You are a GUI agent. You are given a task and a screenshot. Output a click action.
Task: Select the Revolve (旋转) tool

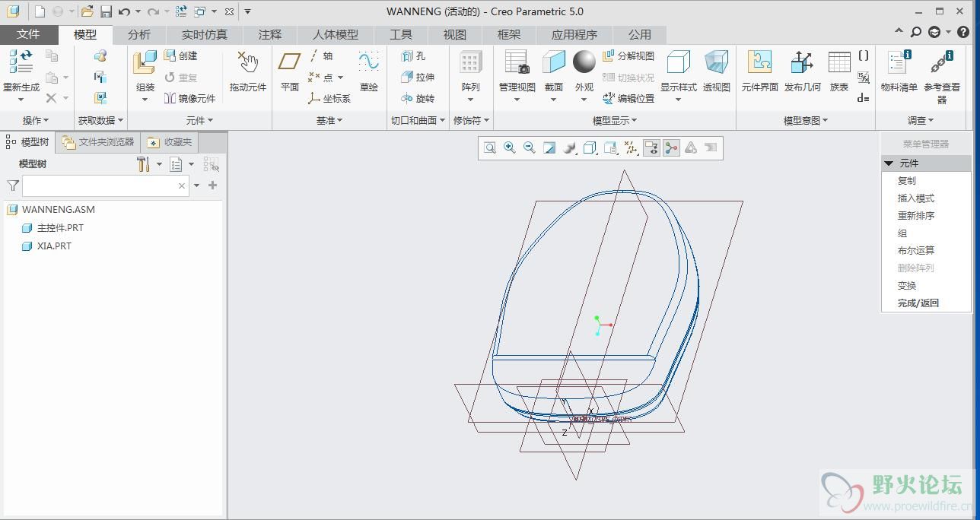tap(418, 98)
